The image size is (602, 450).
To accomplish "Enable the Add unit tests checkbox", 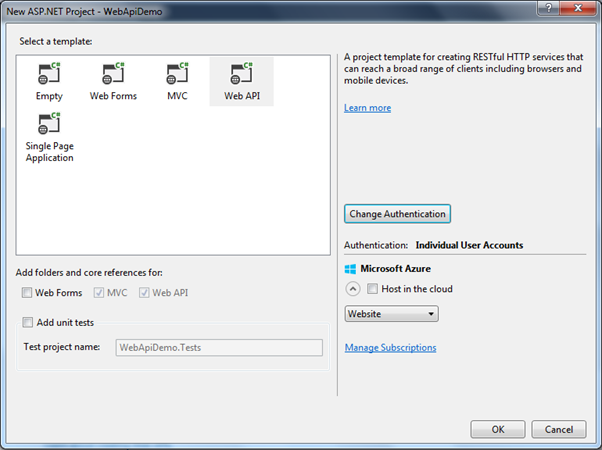I will [27, 322].
